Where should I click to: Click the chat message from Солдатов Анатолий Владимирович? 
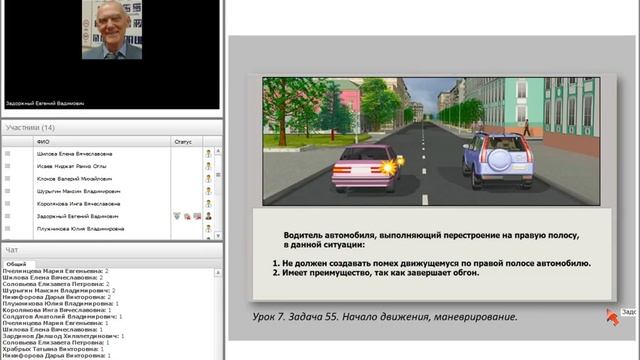pos(62,316)
